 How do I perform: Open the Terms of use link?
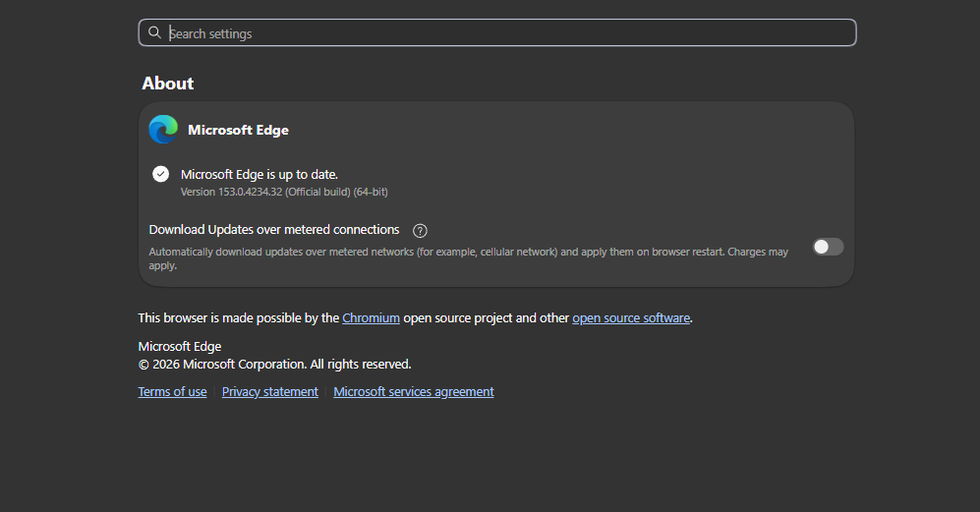coord(172,392)
